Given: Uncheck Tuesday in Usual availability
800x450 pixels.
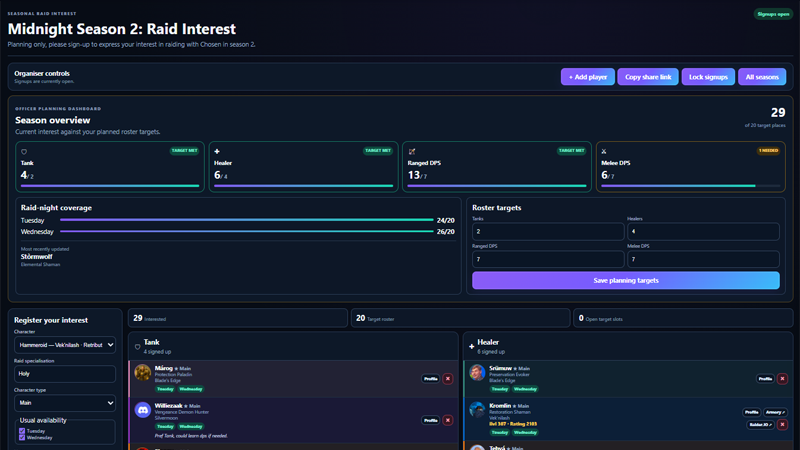Looking at the screenshot, I should point(22,431).
